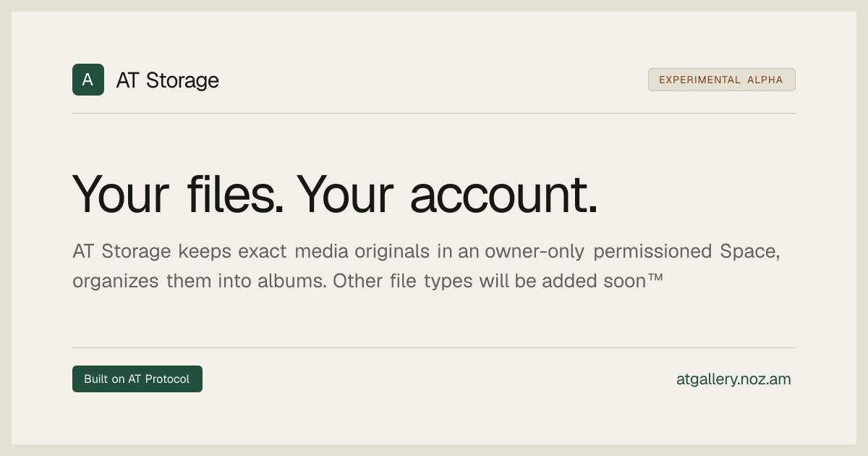Click the green 'A' logo icon

click(x=88, y=80)
